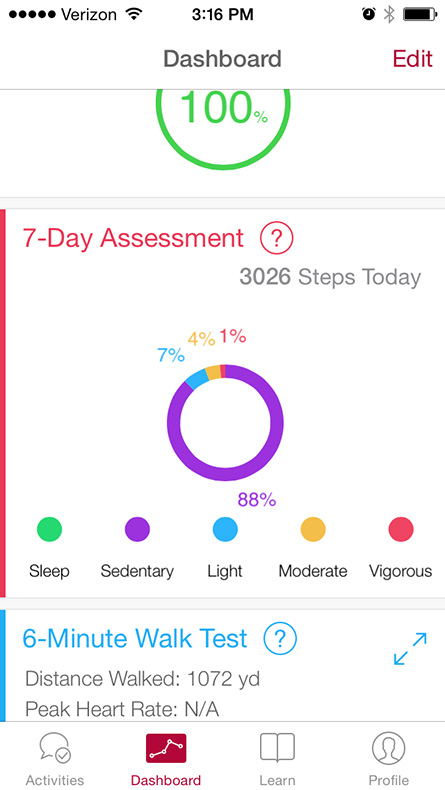Open the 7-Day Assessment help icon
This screenshot has width=445, height=790.
coord(277,238)
